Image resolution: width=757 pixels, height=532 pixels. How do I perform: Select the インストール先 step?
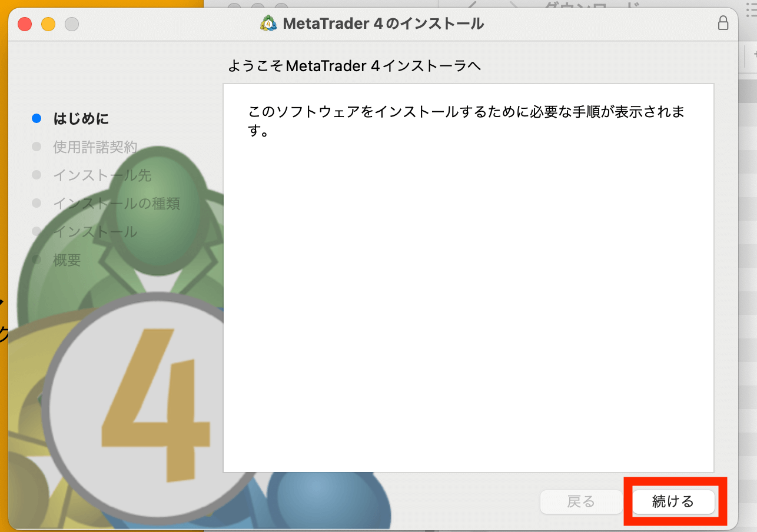(x=102, y=175)
